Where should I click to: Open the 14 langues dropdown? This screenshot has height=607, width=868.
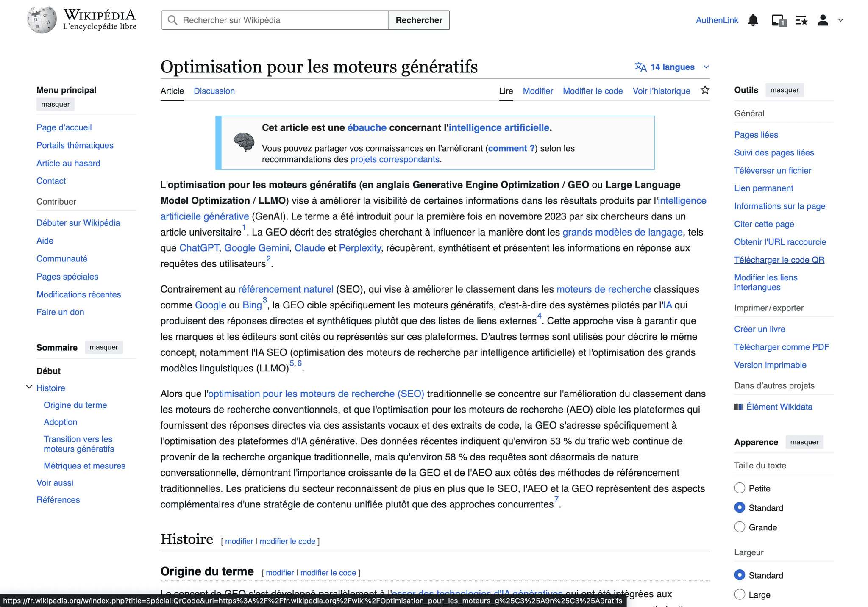click(x=672, y=67)
